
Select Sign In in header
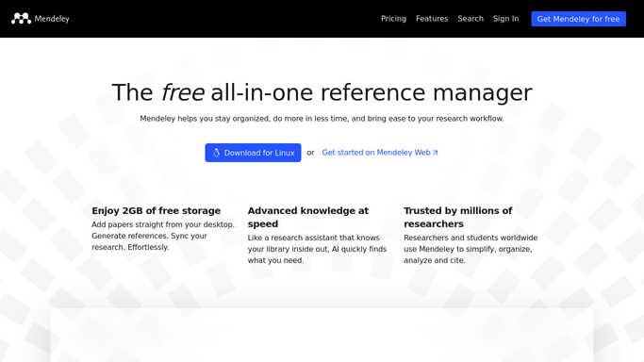click(x=505, y=19)
